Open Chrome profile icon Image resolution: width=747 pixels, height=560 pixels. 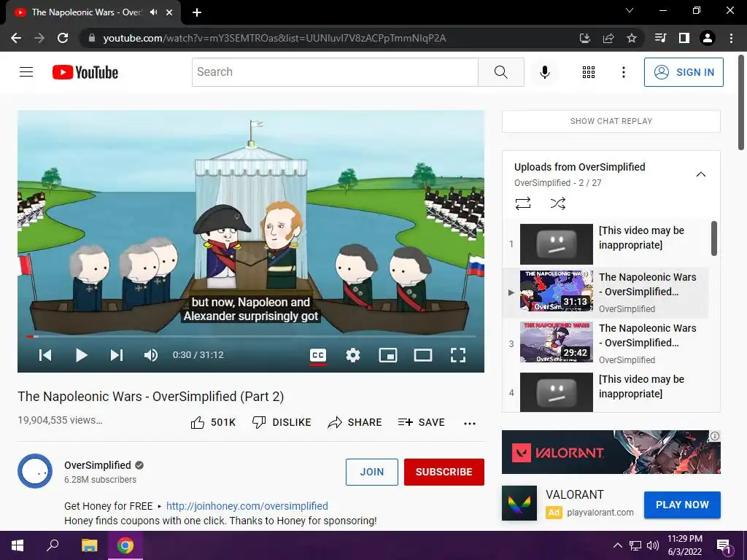(708, 38)
